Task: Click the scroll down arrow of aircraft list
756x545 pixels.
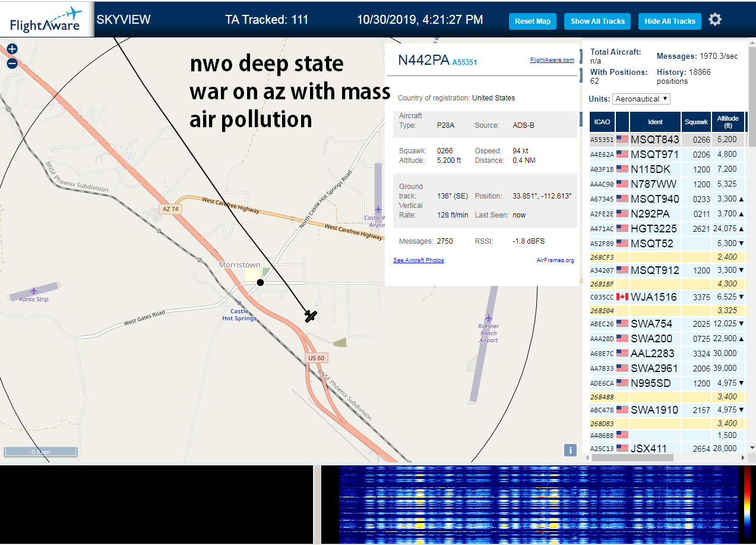Action: [x=752, y=448]
